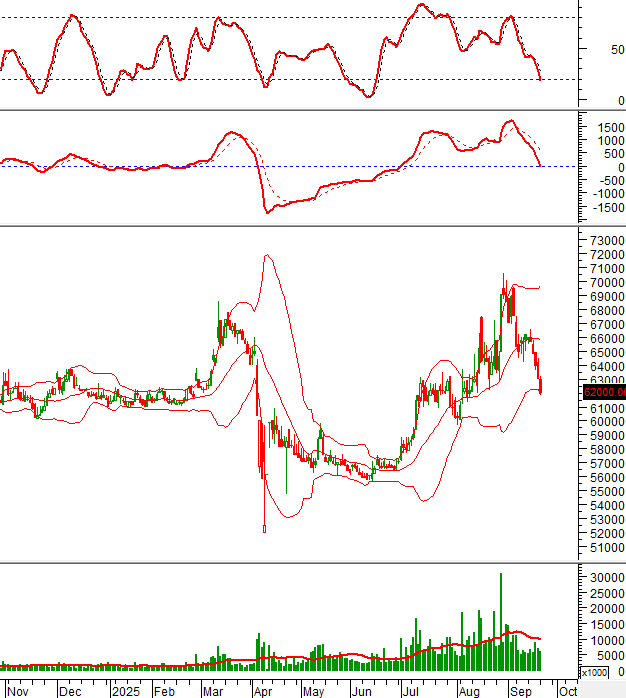Click the 72000 price axis label
The height and width of the screenshot is (698, 626).
coord(607,255)
